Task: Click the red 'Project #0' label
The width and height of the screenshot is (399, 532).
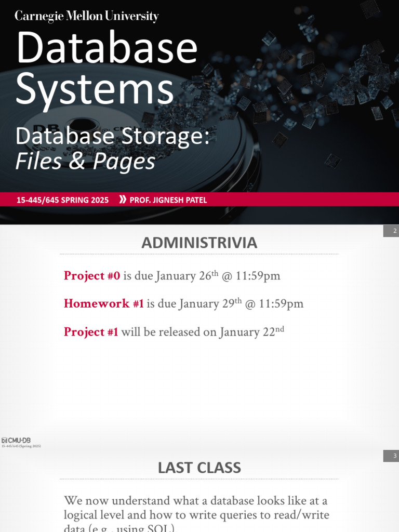Action: click(92, 275)
